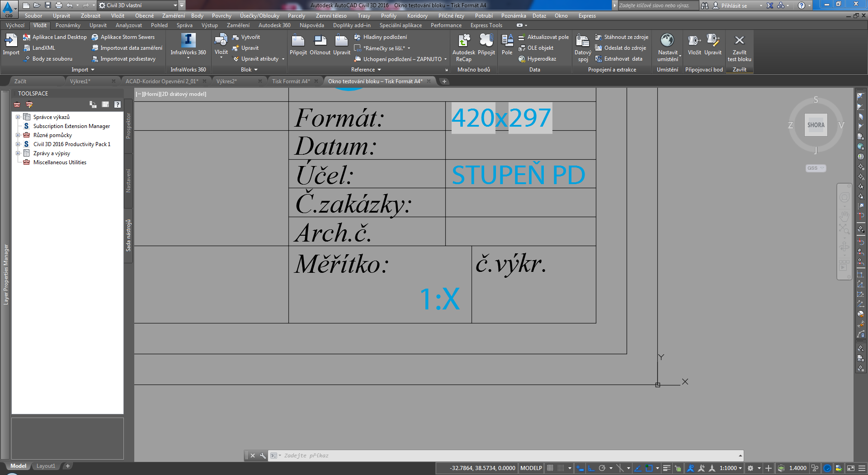Click Aktualizovat pole button
Viewport: 868px width, 475px height.
coord(543,37)
